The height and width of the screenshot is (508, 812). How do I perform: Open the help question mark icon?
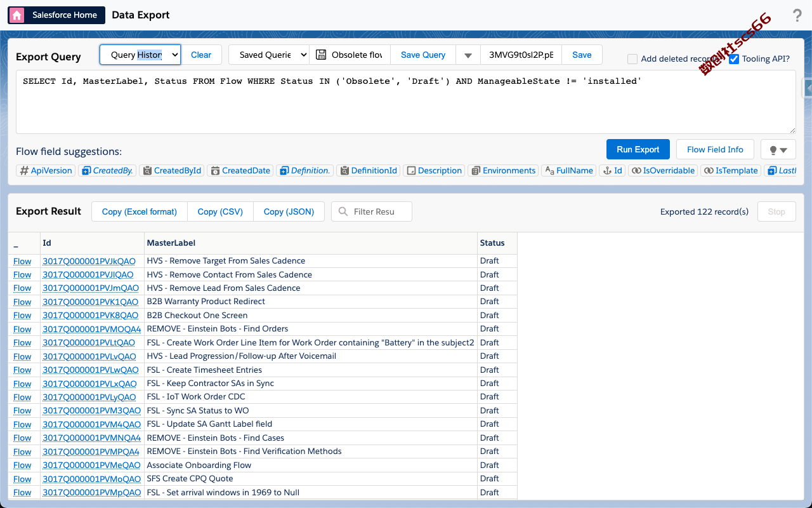797,16
